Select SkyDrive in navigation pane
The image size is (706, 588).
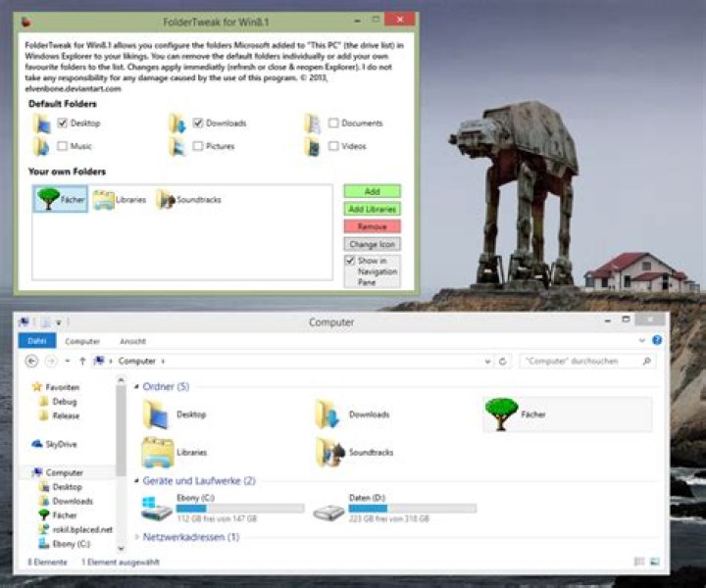tap(55, 444)
